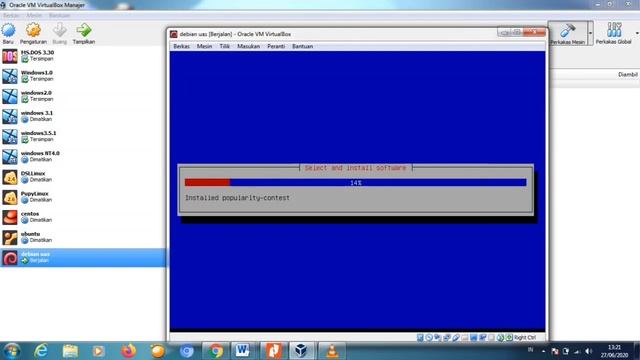Open Windows Explorer folder in taskbar

coord(70,351)
